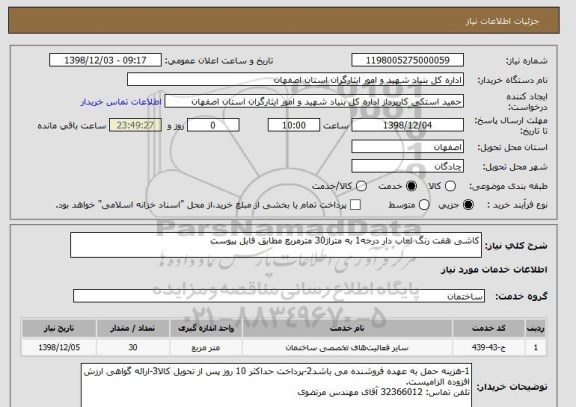Viewport: 576px width, 407px height.
Task: Open the اطلاعات تماس خریدار link
Action: point(121,102)
